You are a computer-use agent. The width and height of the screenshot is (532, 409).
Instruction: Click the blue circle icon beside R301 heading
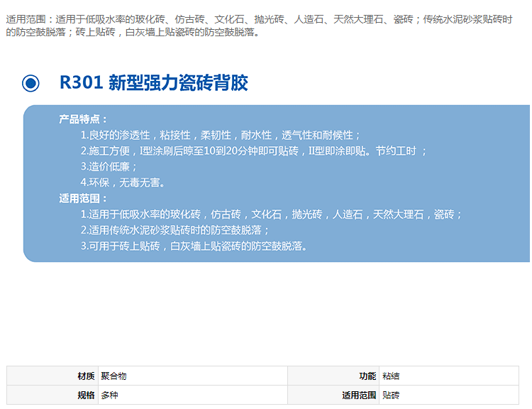(x=31, y=83)
